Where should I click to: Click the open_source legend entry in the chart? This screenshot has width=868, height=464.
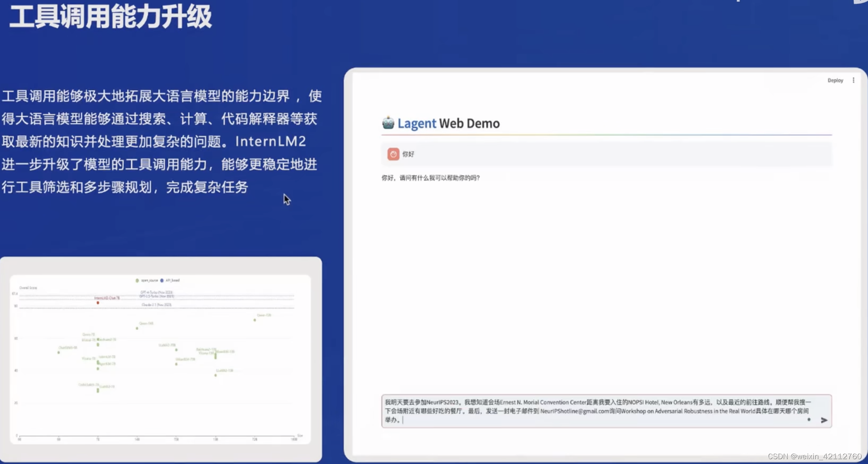[147, 280]
